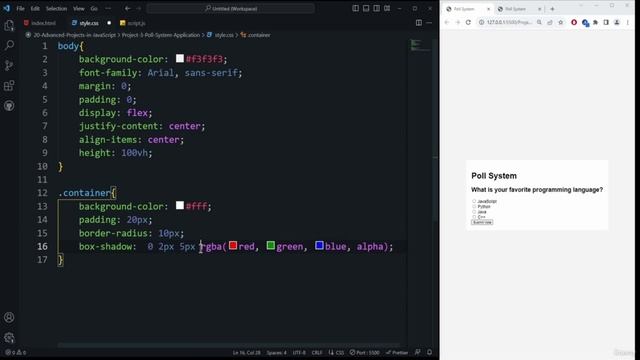This screenshot has height=360, width=640.
Task: Open notifications bell in status bar
Action: click(429, 352)
